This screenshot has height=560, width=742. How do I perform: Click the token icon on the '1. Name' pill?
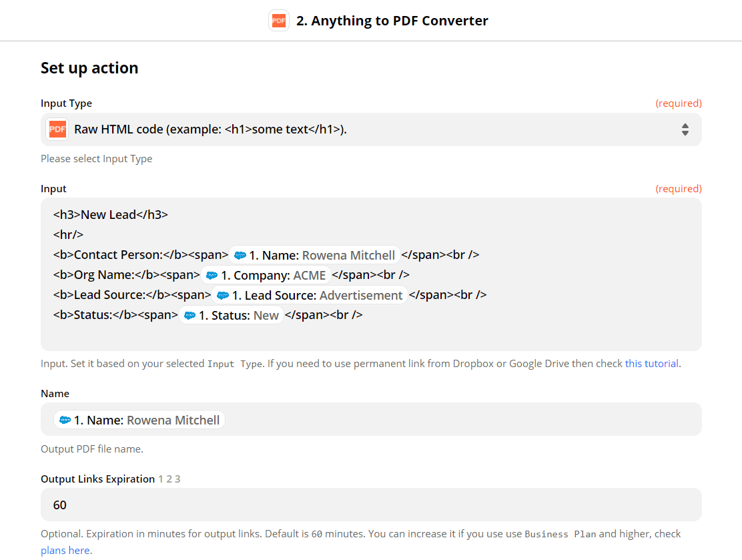pyautogui.click(x=240, y=254)
